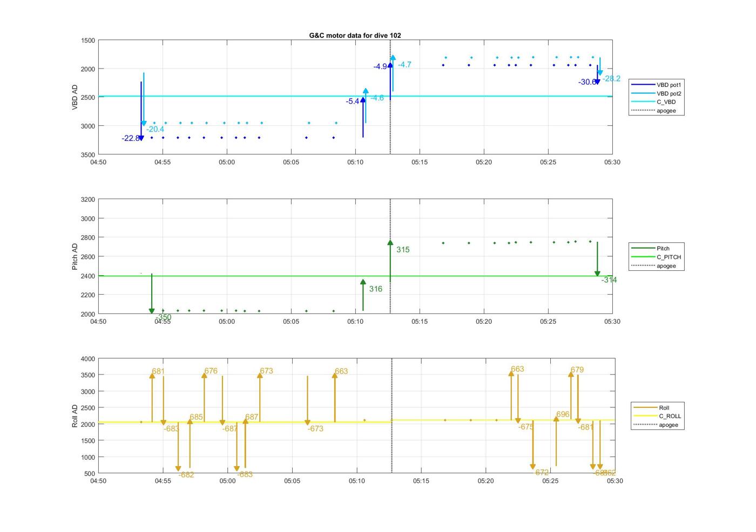
Task: Click the -22.8 VBD pot1 annotation
Action: coord(130,139)
